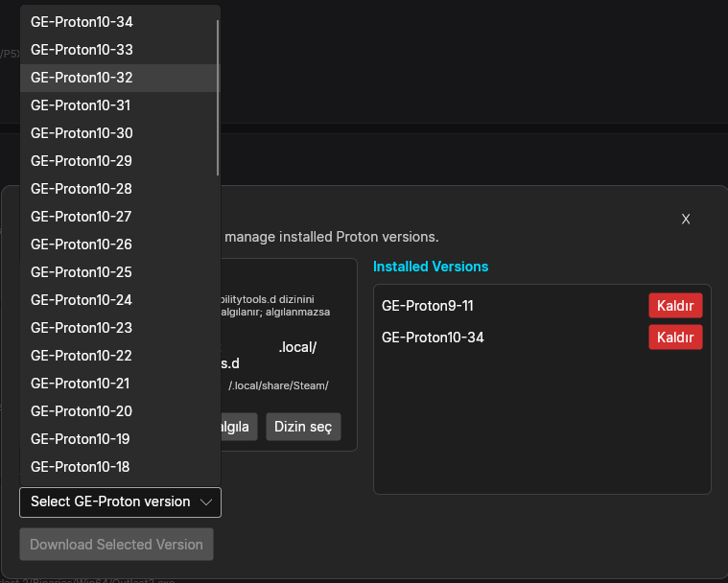
Task: Select GE-Proton10-22 in the list
Action: coord(120,356)
